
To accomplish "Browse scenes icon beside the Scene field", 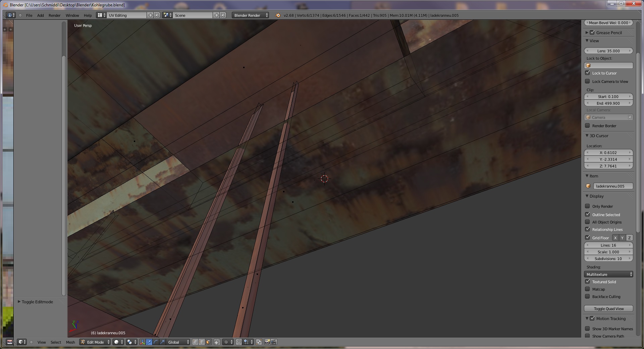I will tap(167, 15).
